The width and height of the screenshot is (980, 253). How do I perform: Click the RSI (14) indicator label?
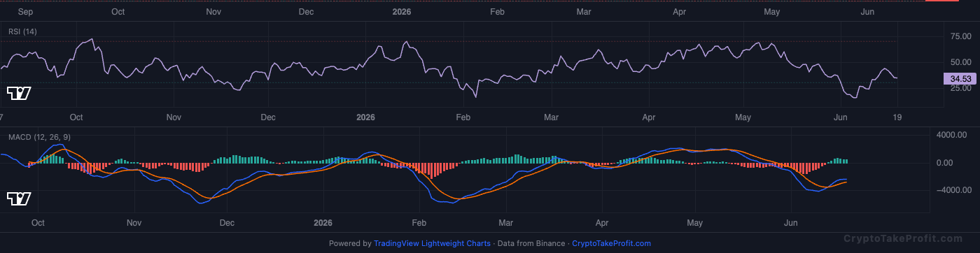click(22, 31)
